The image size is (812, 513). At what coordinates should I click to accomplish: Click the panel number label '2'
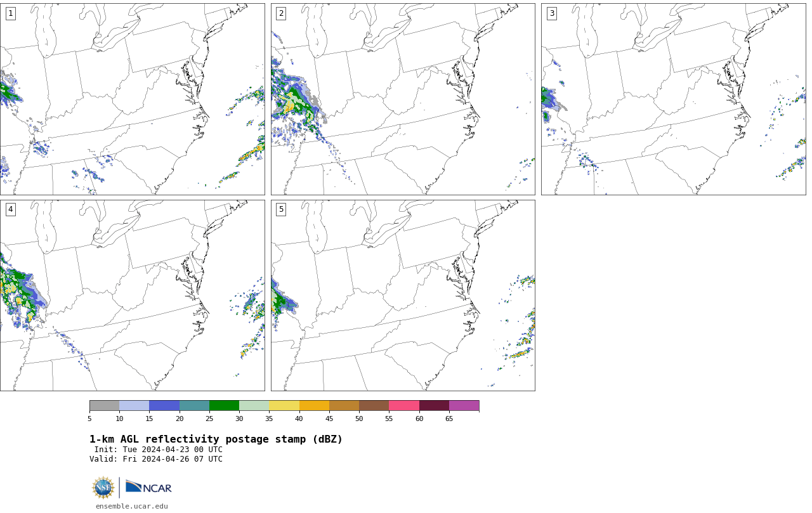(281, 13)
